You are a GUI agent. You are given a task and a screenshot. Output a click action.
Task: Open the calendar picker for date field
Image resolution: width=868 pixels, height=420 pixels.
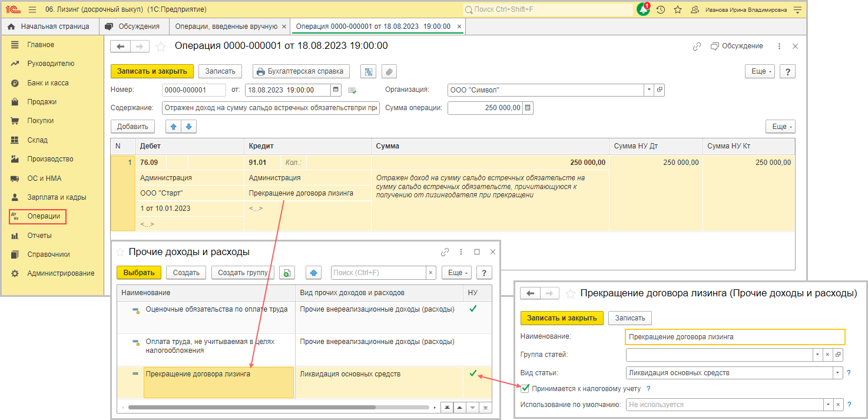pos(336,90)
